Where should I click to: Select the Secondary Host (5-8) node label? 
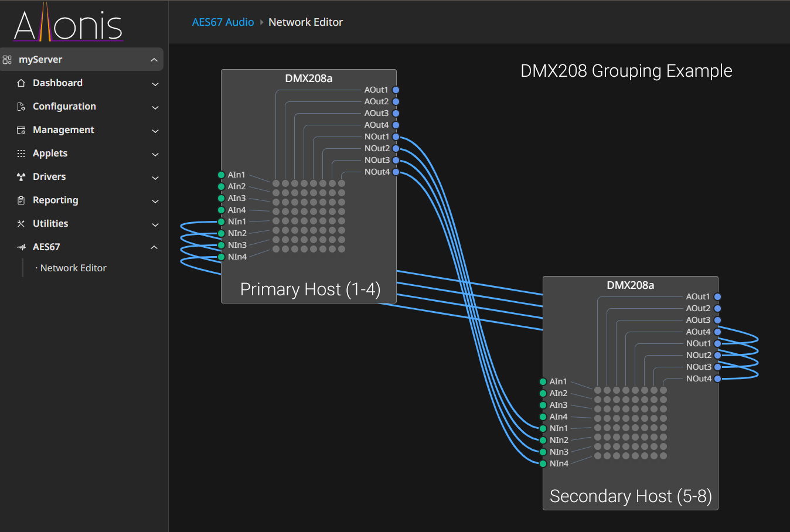[631, 496]
